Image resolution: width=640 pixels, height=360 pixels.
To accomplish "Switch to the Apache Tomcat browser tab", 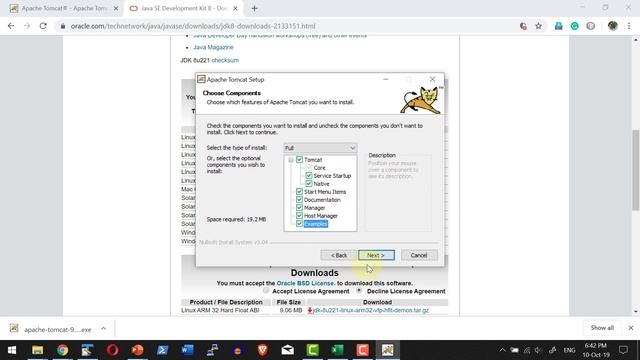I will (x=64, y=8).
